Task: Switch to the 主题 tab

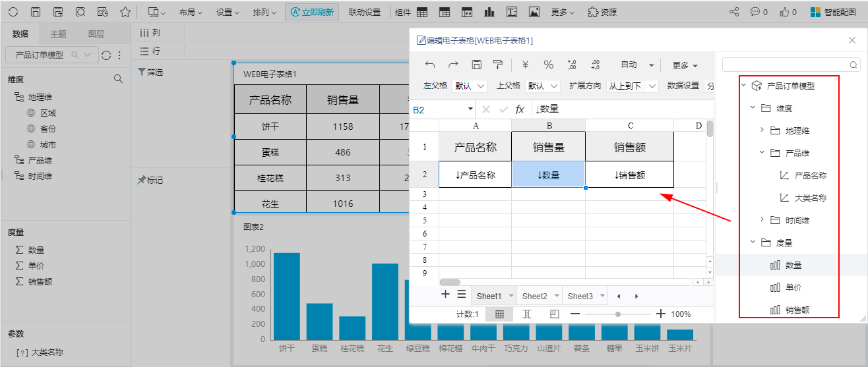Action: pos(59,34)
